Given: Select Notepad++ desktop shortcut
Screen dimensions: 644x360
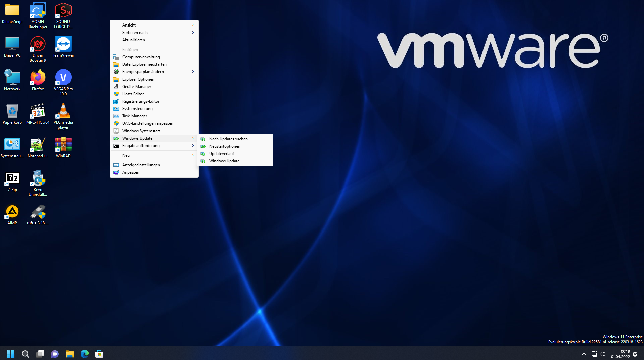Looking at the screenshot, I should pos(38,148).
